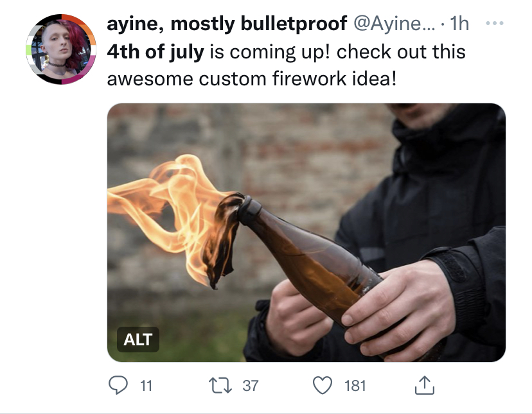This screenshot has height=414, width=532.
Task: Open ayine's circular profile avatar
Action: (x=61, y=49)
